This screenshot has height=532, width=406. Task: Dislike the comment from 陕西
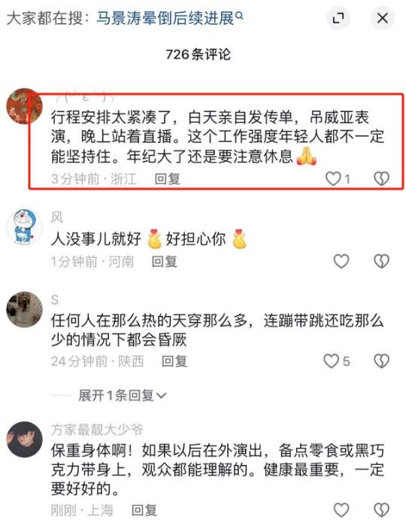tap(382, 361)
